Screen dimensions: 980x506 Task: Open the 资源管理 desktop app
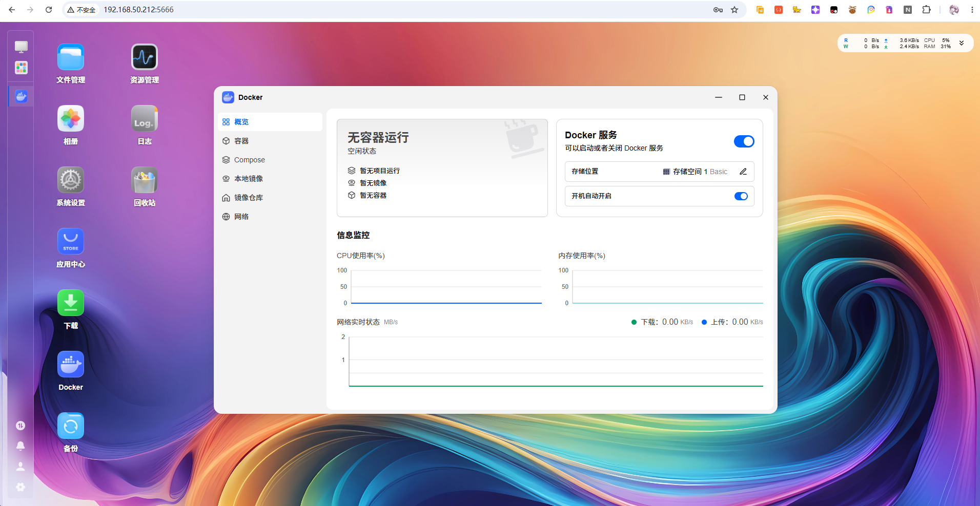pyautogui.click(x=145, y=57)
